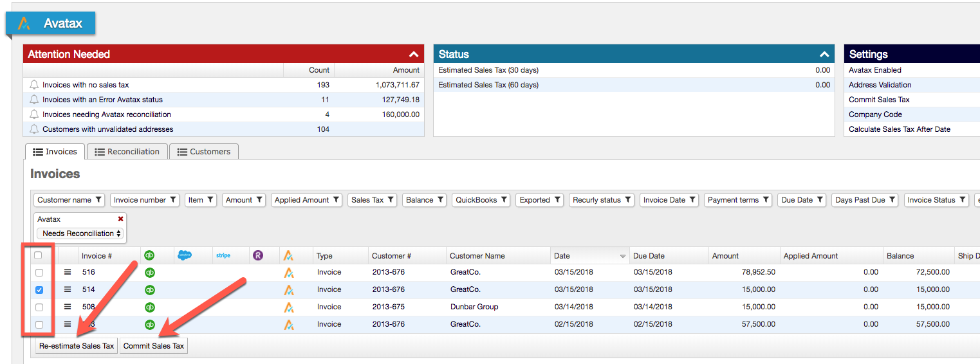Viewport: 980px width, 364px height.
Task: Open the Amount filter
Action: pyautogui.click(x=244, y=200)
